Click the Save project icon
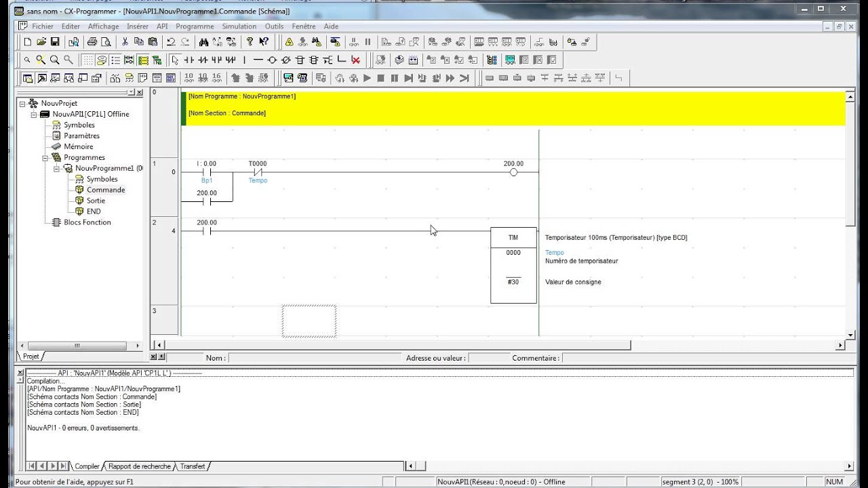 [x=55, y=42]
